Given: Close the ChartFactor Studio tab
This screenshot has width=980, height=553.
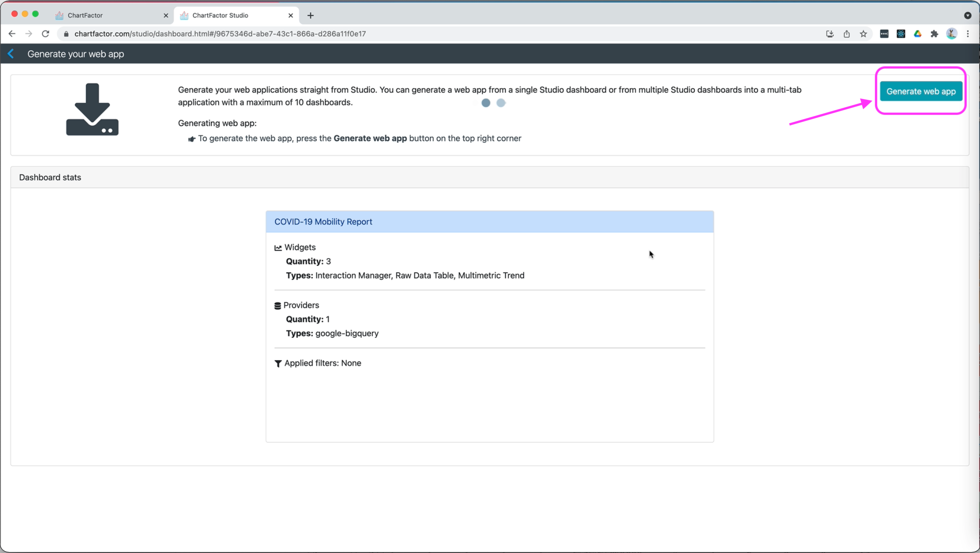Looking at the screenshot, I should pos(291,15).
